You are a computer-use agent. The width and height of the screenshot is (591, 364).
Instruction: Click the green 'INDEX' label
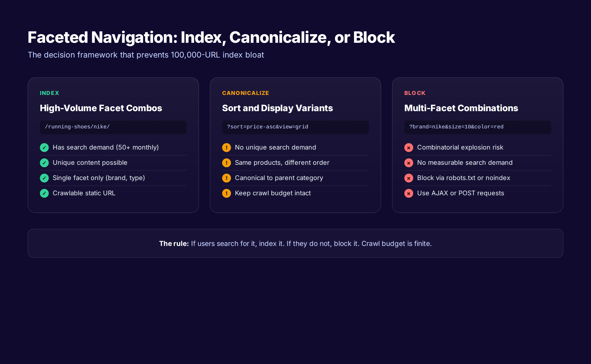[49, 93]
